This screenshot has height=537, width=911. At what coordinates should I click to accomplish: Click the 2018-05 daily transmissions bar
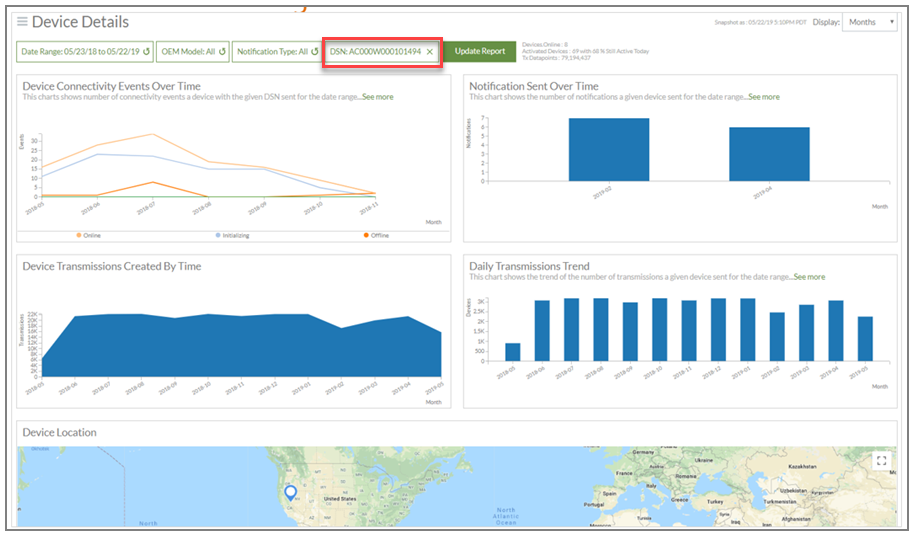(x=512, y=352)
